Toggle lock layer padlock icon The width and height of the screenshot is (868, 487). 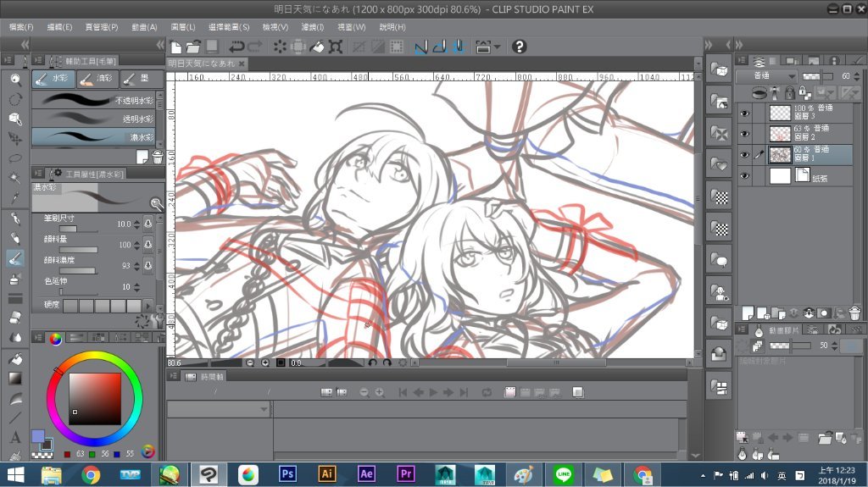[x=790, y=91]
